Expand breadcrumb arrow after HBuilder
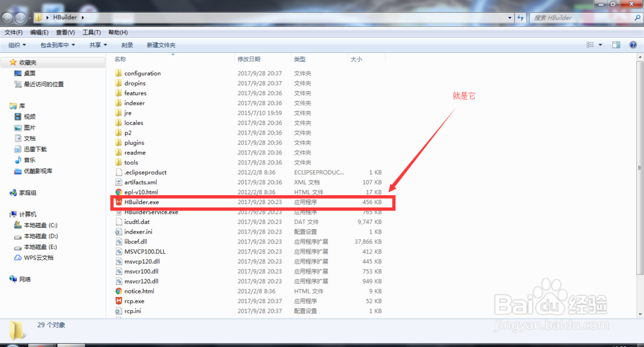Image resolution: width=644 pixels, height=347 pixels. coord(82,17)
